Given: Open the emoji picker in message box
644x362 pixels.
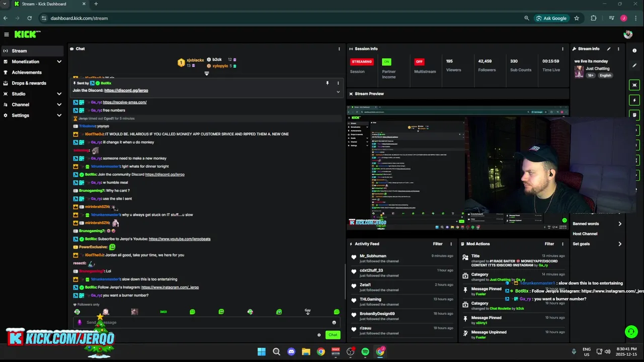Looking at the screenshot, I should [334, 322].
